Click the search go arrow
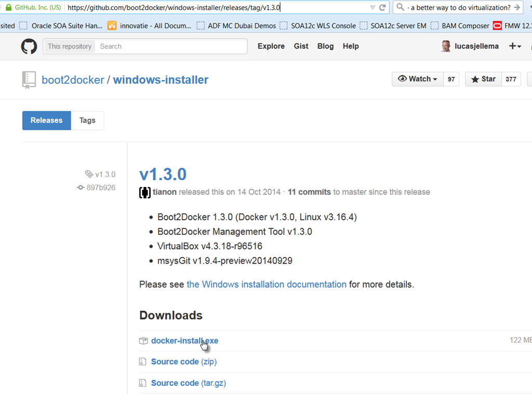 coord(517,7)
